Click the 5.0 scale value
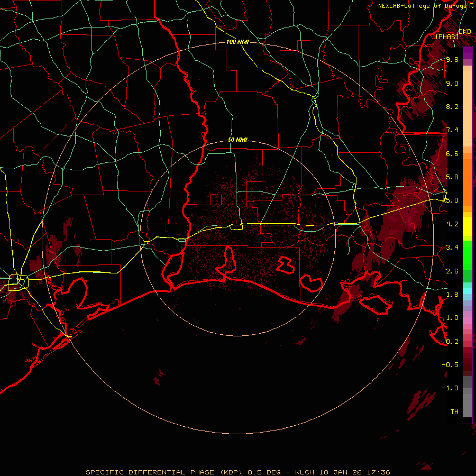The height and width of the screenshot is (476, 476). [452, 200]
